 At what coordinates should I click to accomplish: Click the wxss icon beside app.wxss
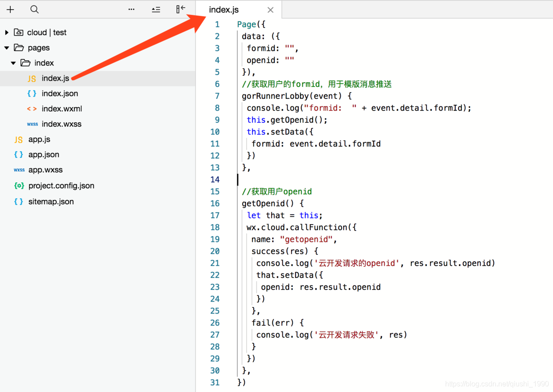(x=19, y=170)
